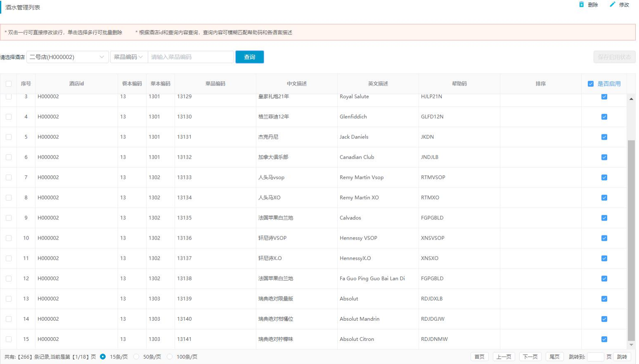
Task: Click scroll down arrow in table scrollbar
Action: point(631,345)
